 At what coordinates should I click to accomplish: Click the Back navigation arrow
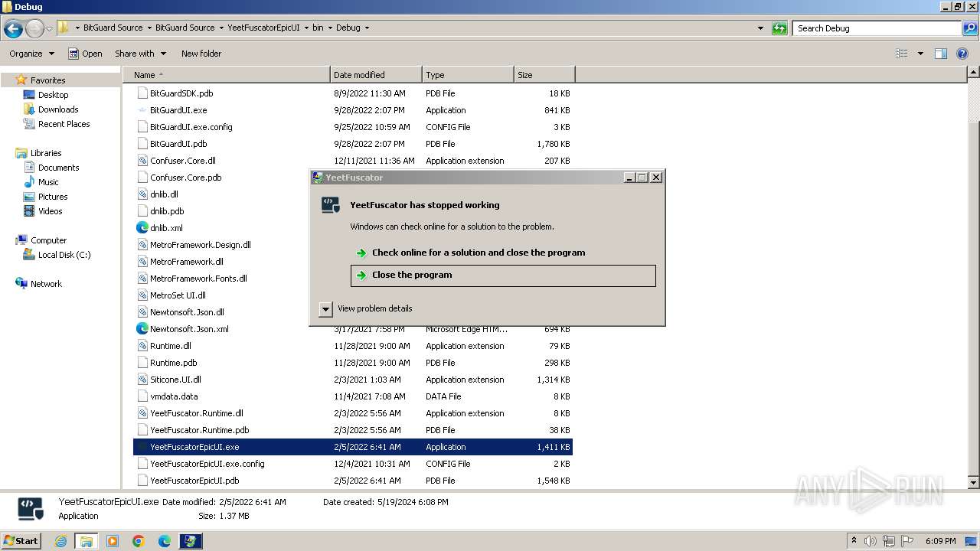[x=13, y=29]
